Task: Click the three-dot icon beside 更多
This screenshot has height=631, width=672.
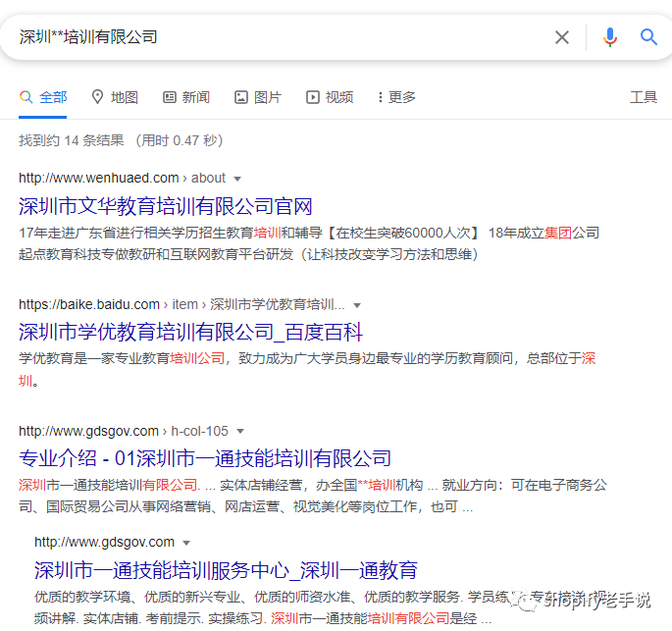Action: click(380, 97)
